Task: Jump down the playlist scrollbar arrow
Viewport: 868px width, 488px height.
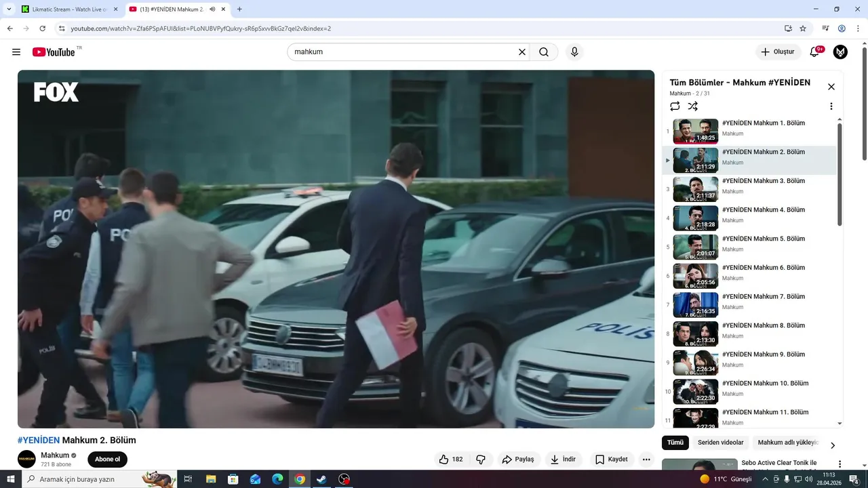Action: pyautogui.click(x=840, y=424)
